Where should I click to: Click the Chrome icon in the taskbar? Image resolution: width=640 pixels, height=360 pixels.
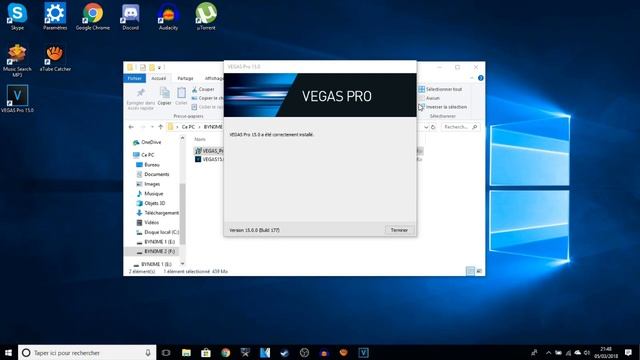[x=225, y=353]
